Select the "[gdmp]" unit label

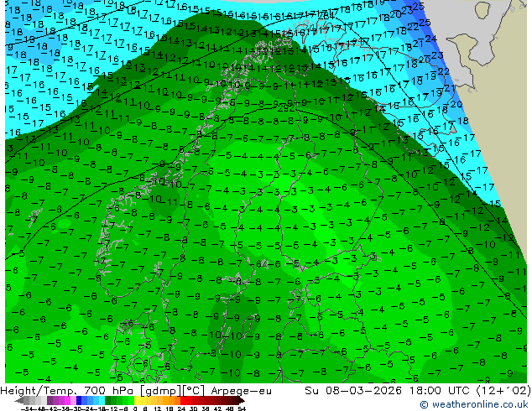(161, 391)
